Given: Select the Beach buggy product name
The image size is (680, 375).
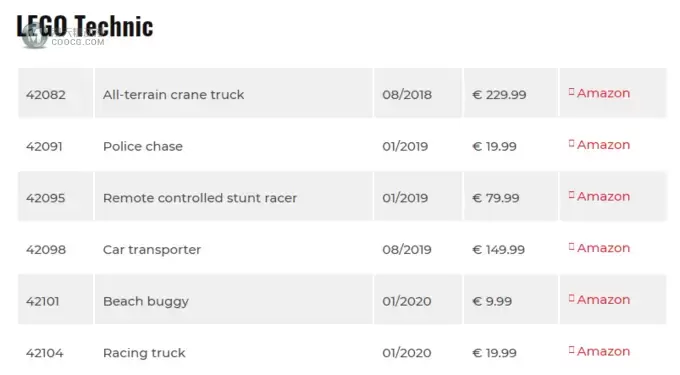Looking at the screenshot, I should click(x=146, y=302).
